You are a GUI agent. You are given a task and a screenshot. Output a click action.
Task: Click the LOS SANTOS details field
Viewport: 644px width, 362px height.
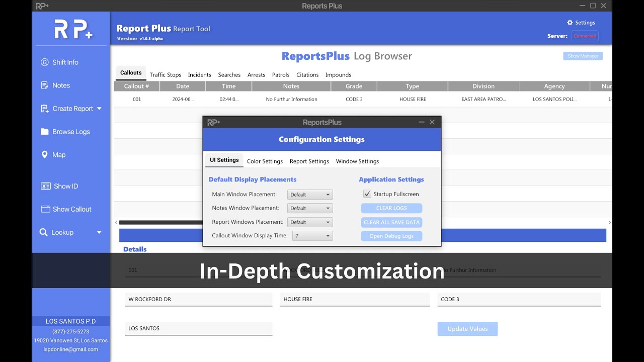point(199,329)
